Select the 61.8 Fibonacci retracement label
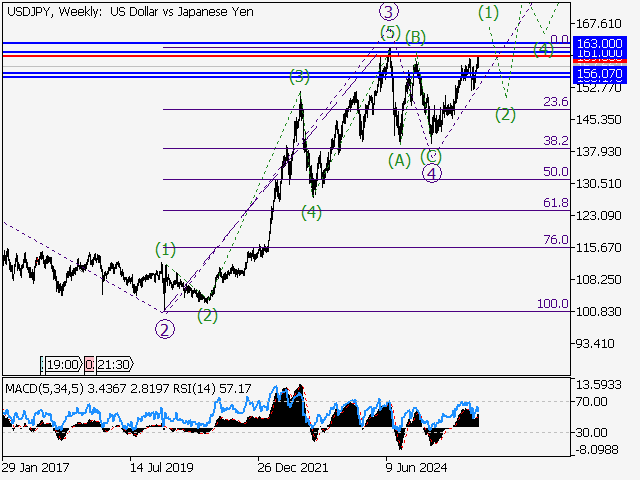 555,203
